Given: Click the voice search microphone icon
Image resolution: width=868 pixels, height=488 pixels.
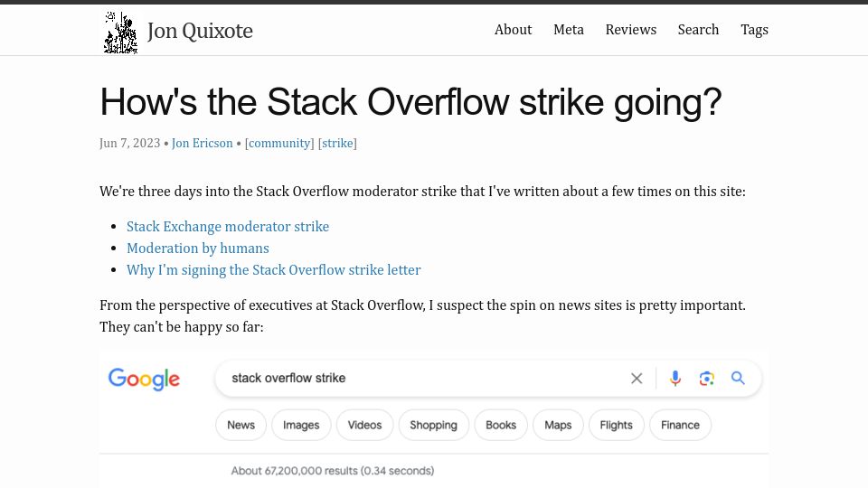Looking at the screenshot, I should (675, 379).
